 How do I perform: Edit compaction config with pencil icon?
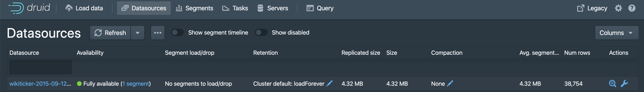pyautogui.click(x=450, y=83)
